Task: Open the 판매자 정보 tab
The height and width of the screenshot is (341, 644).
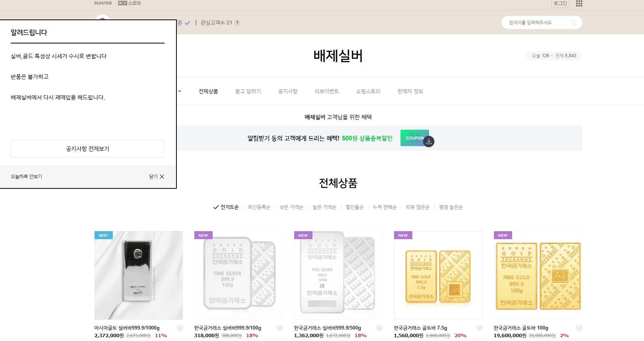Action: (410, 91)
